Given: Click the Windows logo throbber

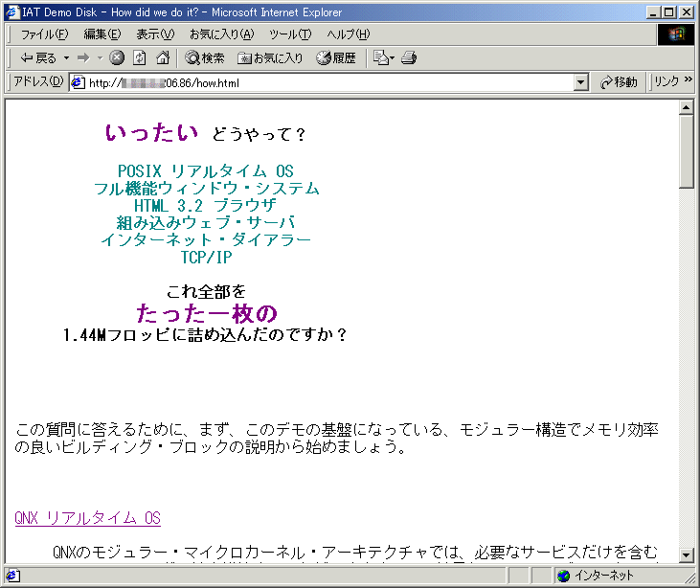Looking at the screenshot, I should tap(675, 34).
